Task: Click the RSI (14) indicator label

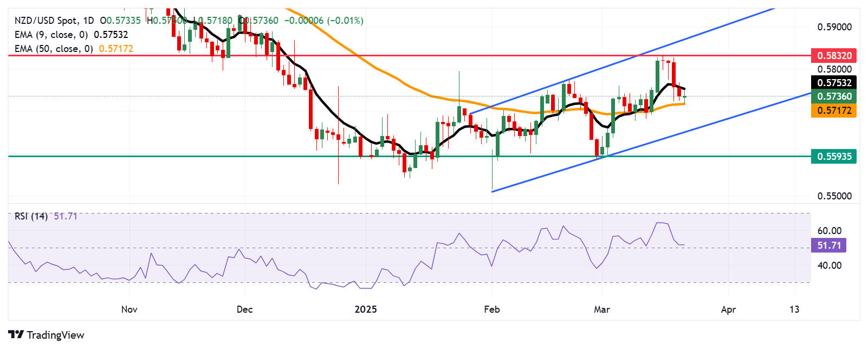Action: [x=31, y=216]
